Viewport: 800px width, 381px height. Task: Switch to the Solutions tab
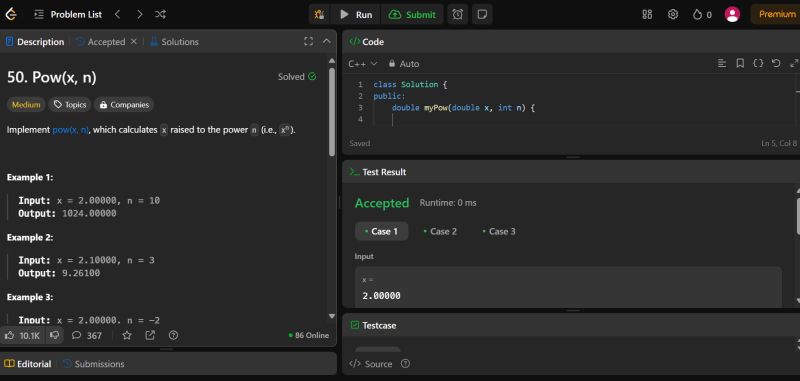click(174, 42)
